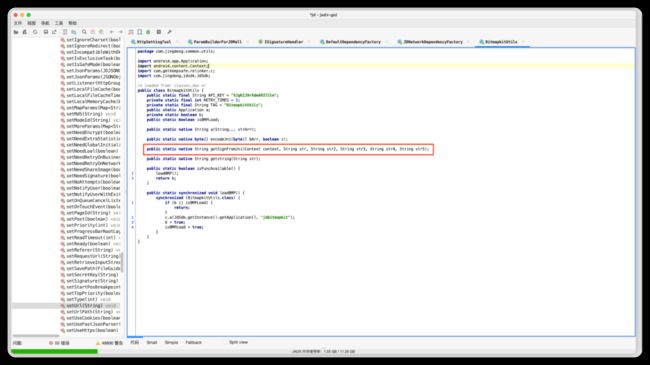Select setPageId(String) tree row
The image size is (650, 365).
(x=90, y=213)
